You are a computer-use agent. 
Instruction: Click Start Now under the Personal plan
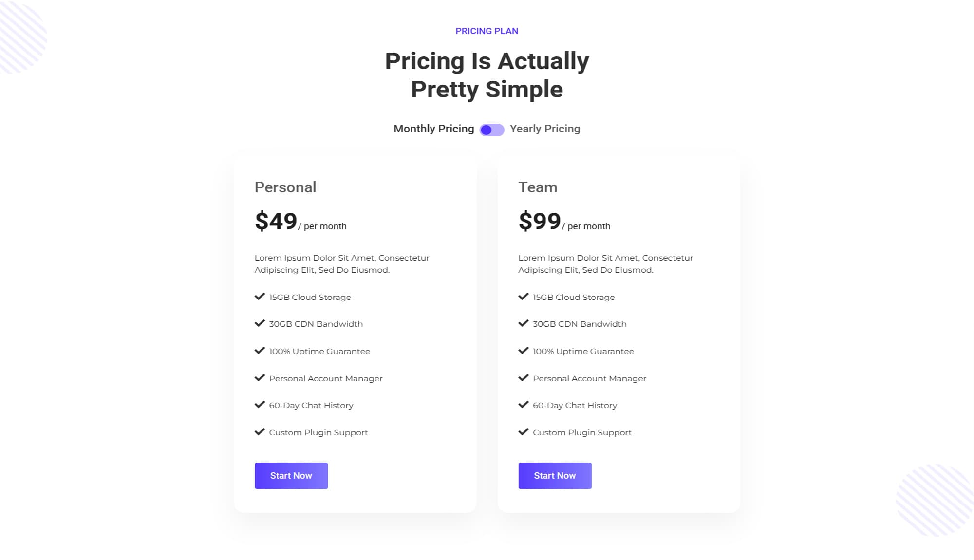pyautogui.click(x=291, y=475)
